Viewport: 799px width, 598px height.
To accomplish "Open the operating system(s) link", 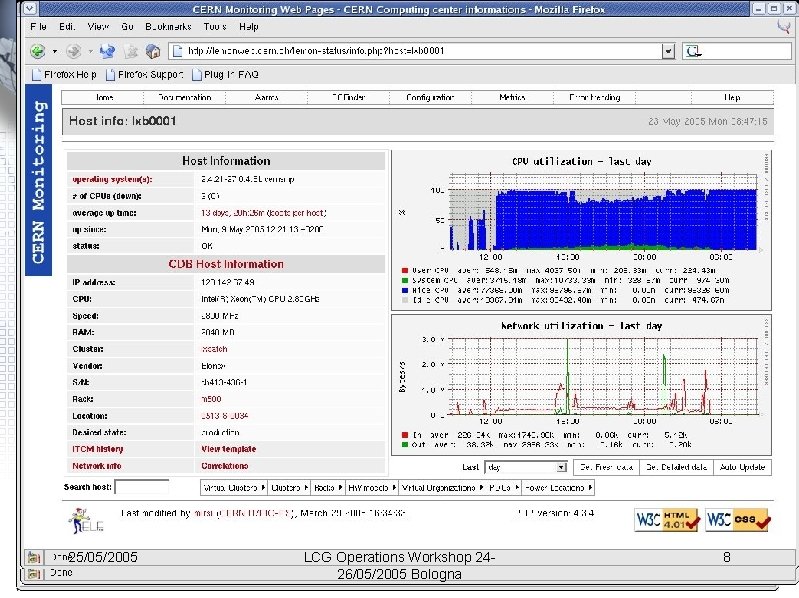I will point(112,179).
